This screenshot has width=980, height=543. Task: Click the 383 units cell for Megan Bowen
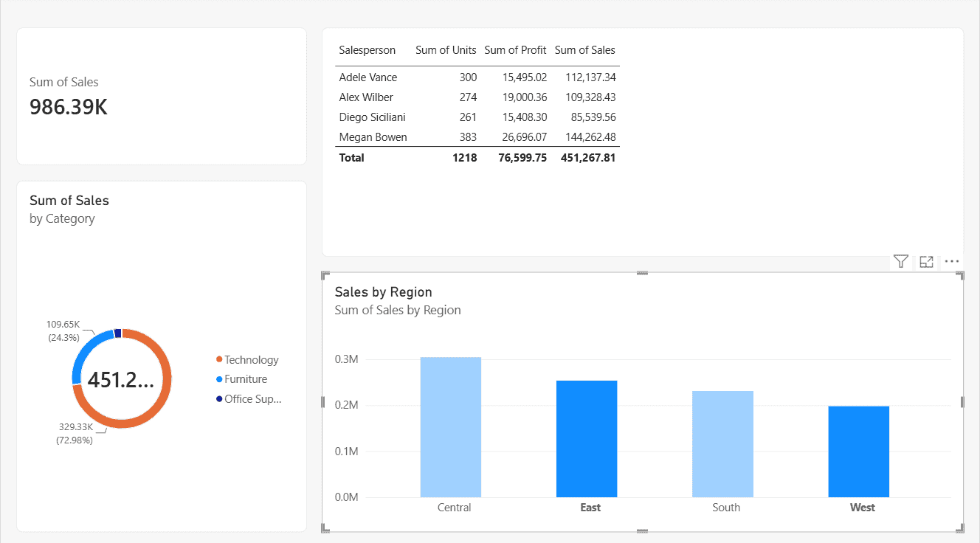point(468,137)
